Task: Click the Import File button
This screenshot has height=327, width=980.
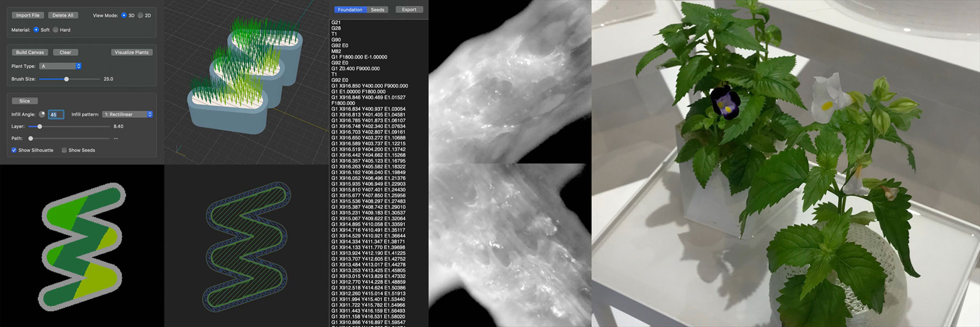Action: (x=28, y=15)
